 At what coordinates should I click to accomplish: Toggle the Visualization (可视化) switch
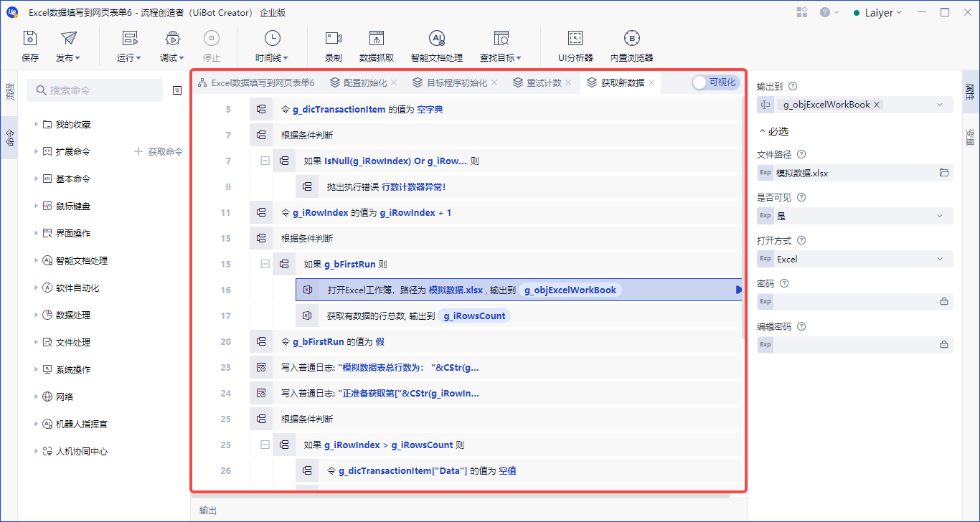[x=715, y=82]
